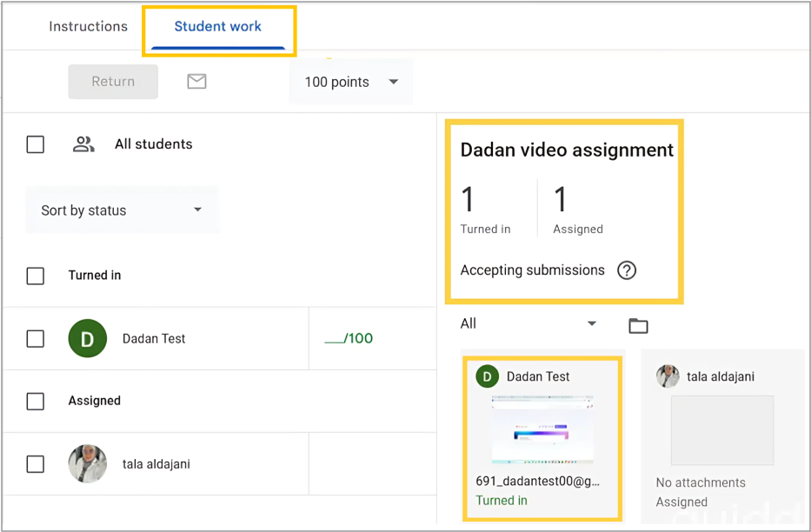This screenshot has width=811, height=532.
Task: Click the Return button
Action: (113, 81)
